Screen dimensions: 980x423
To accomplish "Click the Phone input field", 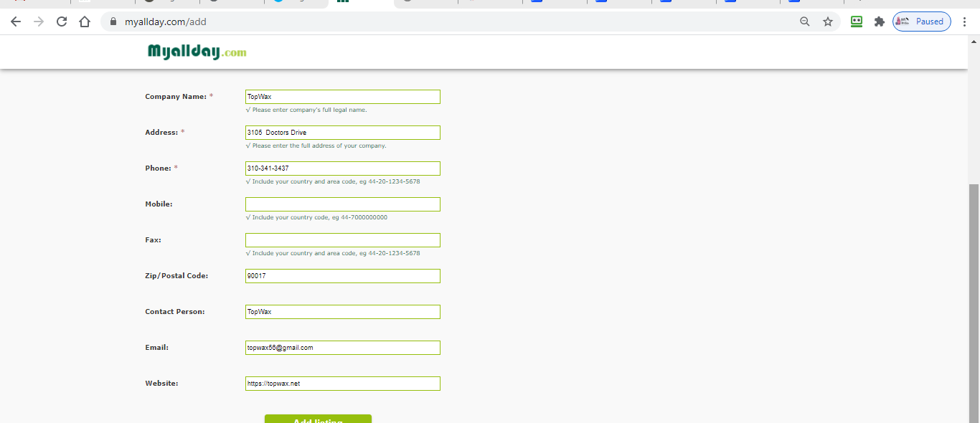I will [343, 168].
